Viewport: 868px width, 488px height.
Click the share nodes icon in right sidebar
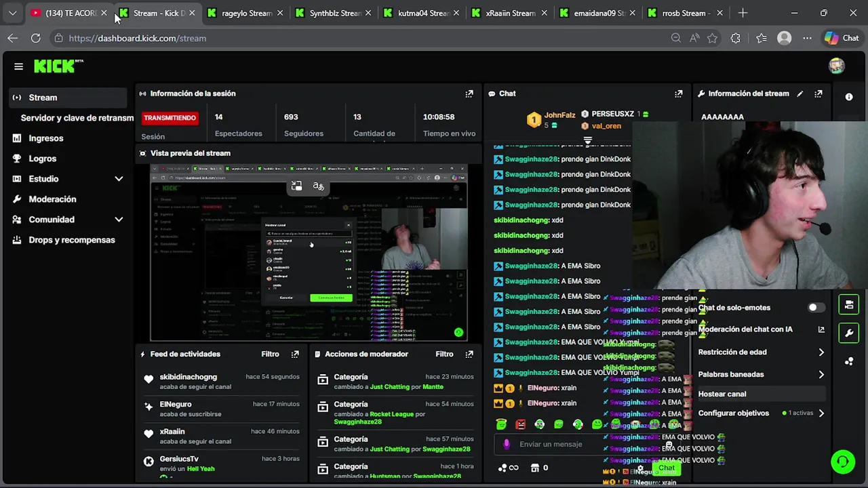click(849, 361)
